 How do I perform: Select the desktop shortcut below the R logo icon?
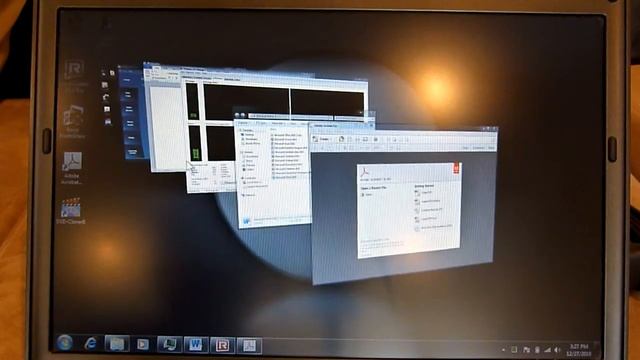click(x=73, y=122)
